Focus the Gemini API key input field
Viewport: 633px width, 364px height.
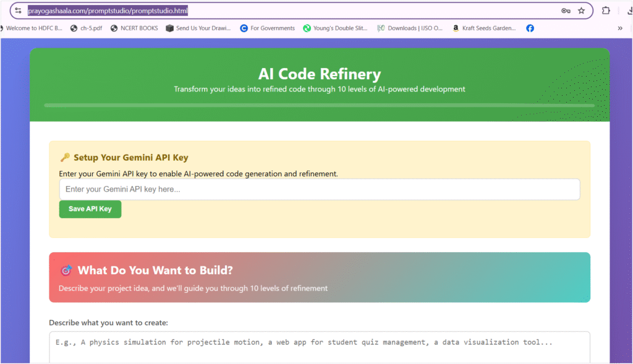pyautogui.click(x=319, y=189)
